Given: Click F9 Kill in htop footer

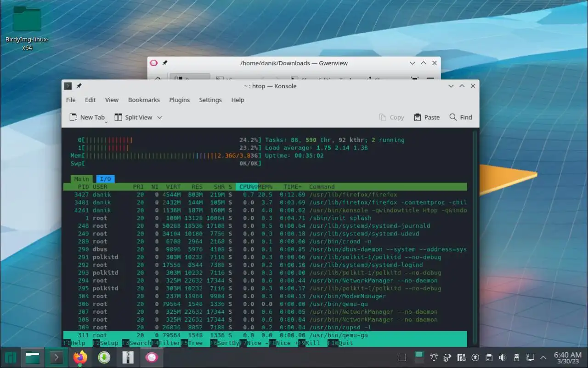Looking at the screenshot, I should 310,343.
